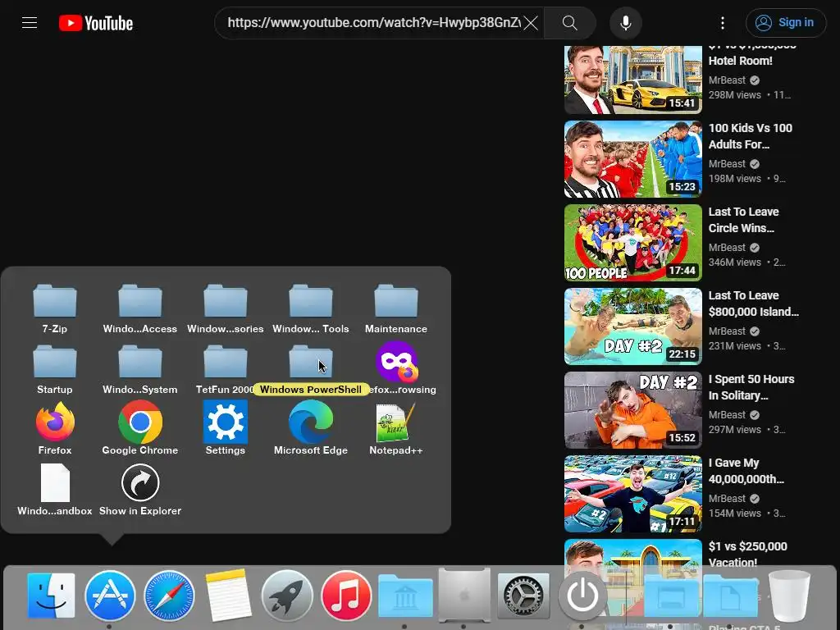Screen dimensions: 840x630
Task: Launch Notepad++ from the stack
Action: (x=396, y=429)
